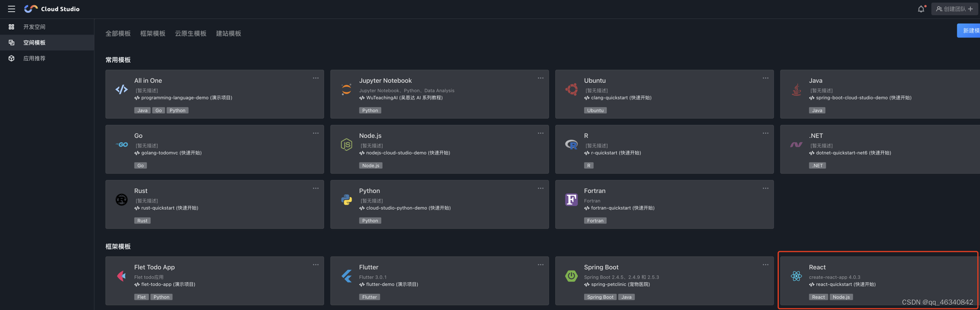Click the Flet Todo App logo icon
980x310 pixels.
click(121, 276)
